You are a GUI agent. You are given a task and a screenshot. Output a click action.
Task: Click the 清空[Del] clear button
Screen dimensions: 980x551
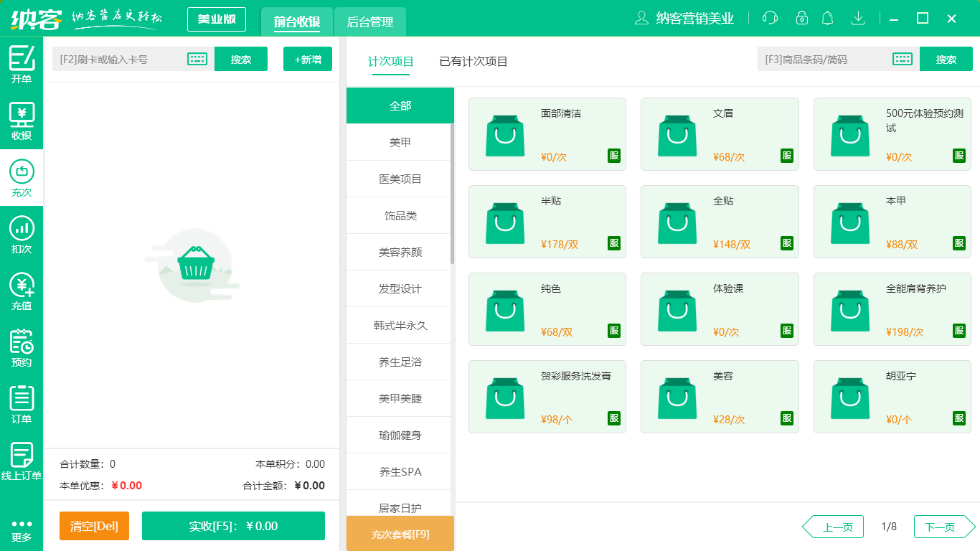point(94,525)
